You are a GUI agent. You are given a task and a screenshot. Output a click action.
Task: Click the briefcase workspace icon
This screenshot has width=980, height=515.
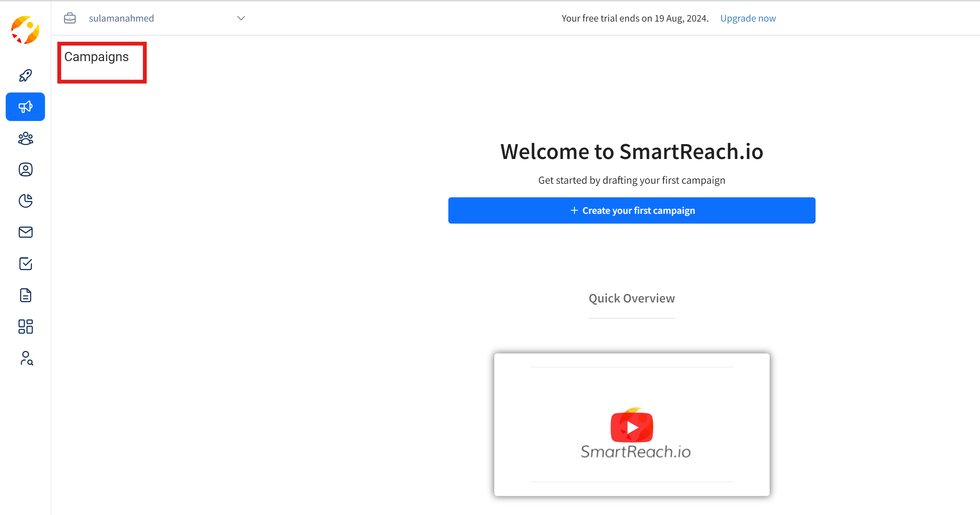(x=70, y=18)
